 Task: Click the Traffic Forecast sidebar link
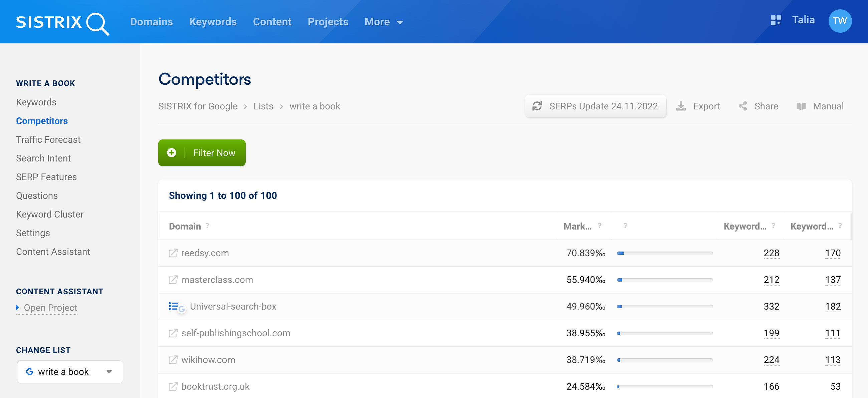click(x=48, y=139)
